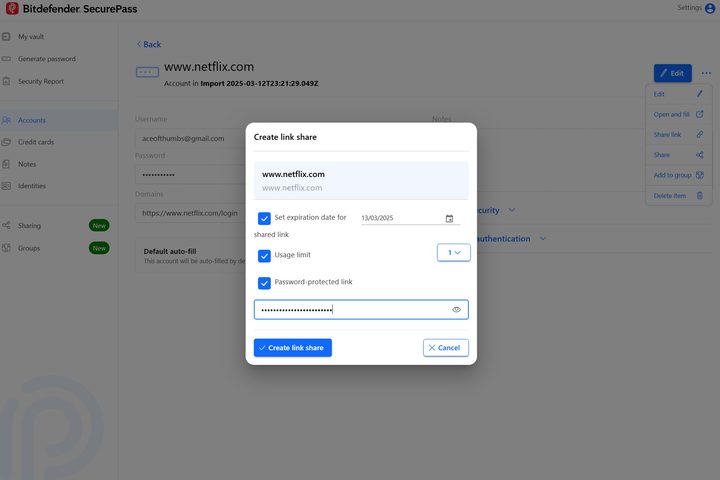Select Edit from the options menu
Image resolution: width=720 pixels, height=480 pixels.
[x=679, y=94]
